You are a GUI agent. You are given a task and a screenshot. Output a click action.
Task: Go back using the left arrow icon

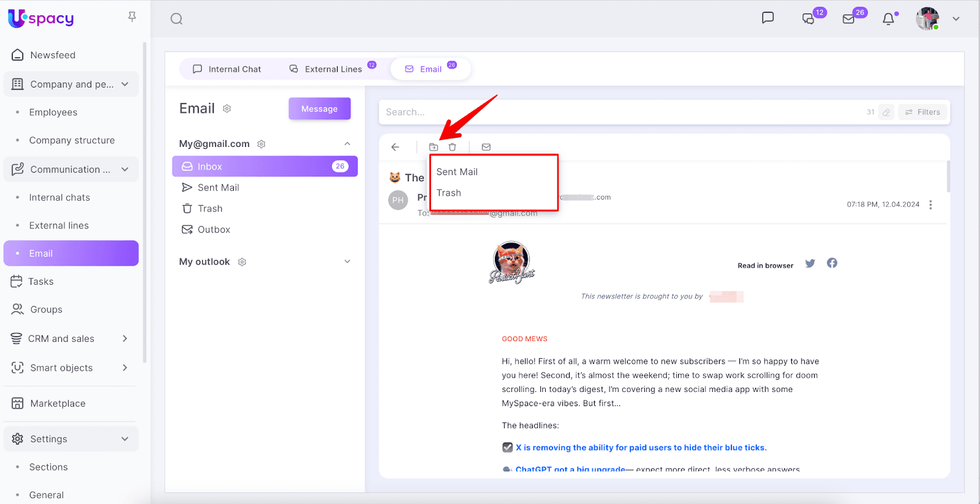(395, 147)
